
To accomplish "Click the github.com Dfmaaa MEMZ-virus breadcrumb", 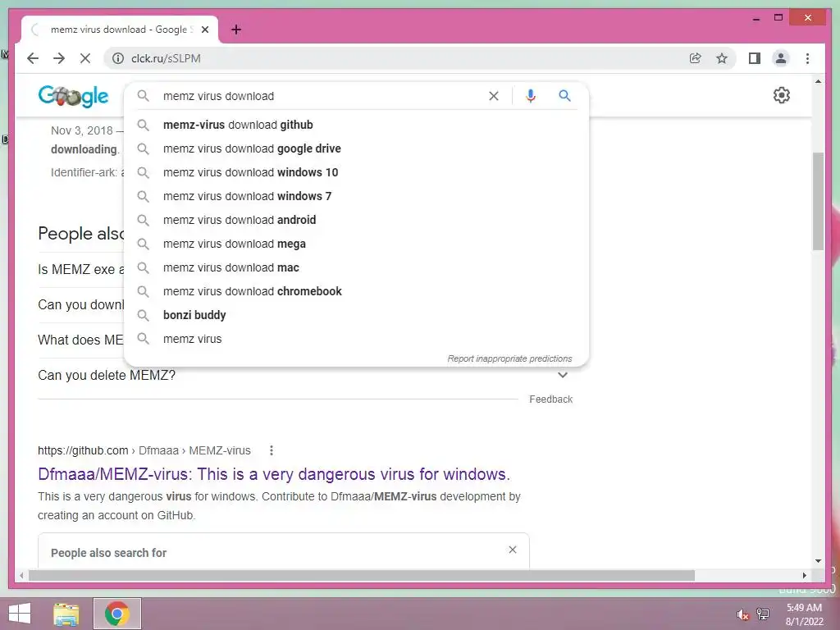I will click(x=144, y=450).
